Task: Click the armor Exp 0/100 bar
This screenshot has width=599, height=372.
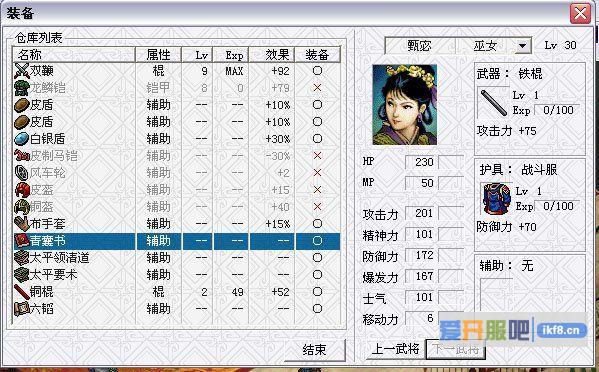Action: click(557, 206)
